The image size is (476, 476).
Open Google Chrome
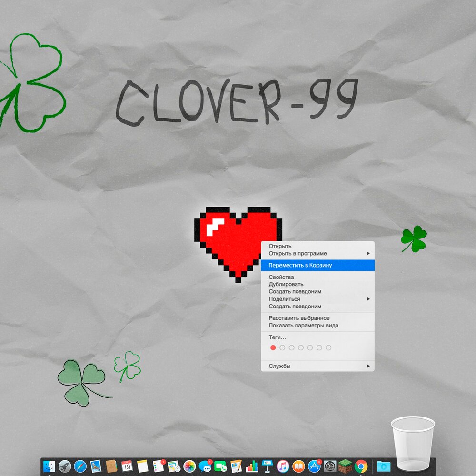[x=360, y=466]
